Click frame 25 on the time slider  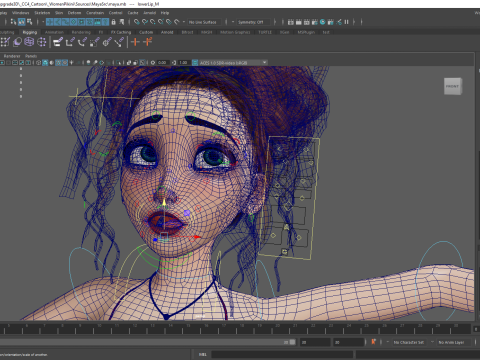coord(366,326)
